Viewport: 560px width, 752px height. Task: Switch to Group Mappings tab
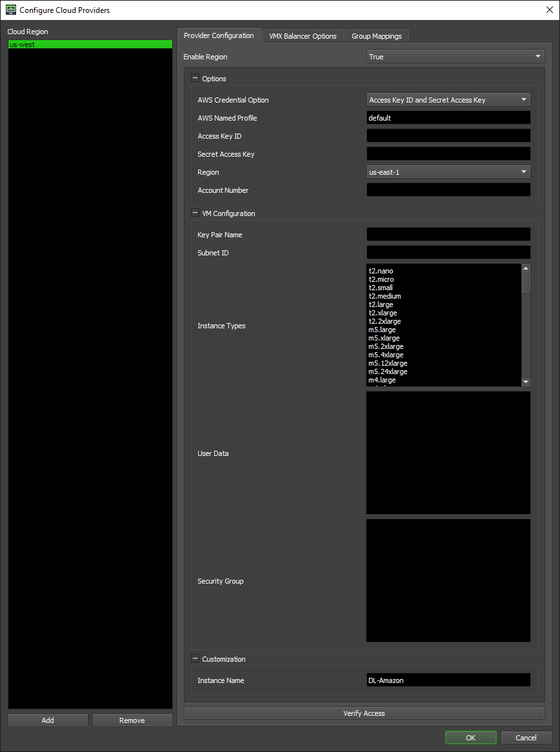tap(376, 36)
